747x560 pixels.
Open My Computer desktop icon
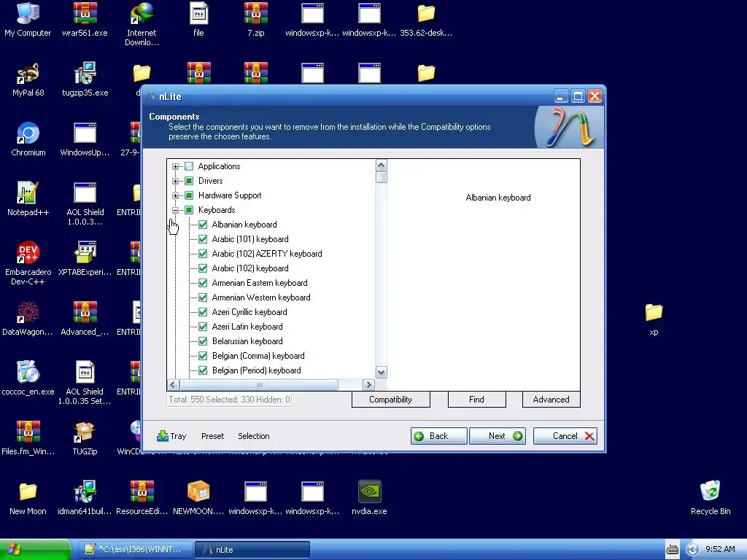click(28, 19)
